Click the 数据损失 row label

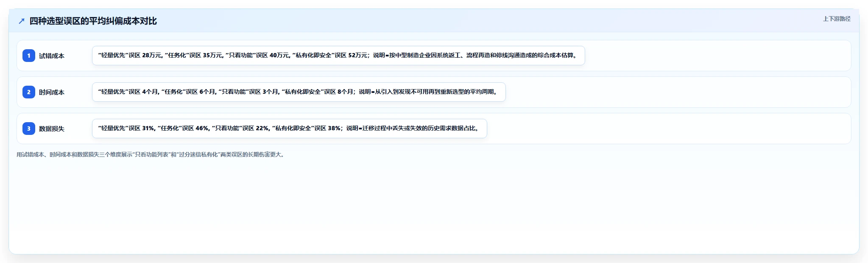click(52, 129)
